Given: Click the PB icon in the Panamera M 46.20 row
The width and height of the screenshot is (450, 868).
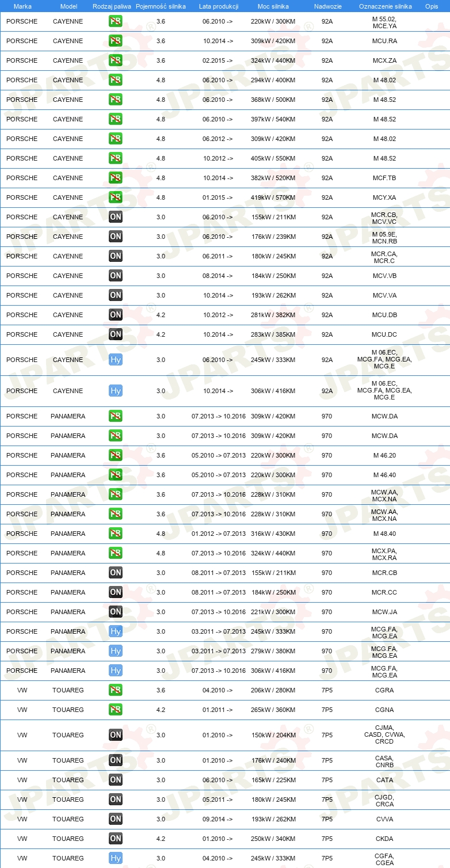Looking at the screenshot, I should 116,455.
